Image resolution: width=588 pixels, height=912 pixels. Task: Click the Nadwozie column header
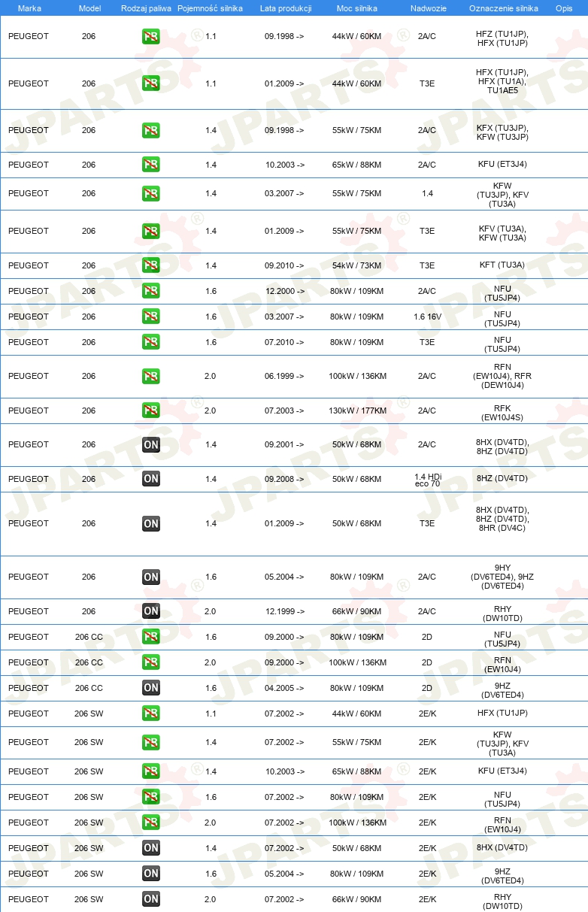tap(427, 8)
